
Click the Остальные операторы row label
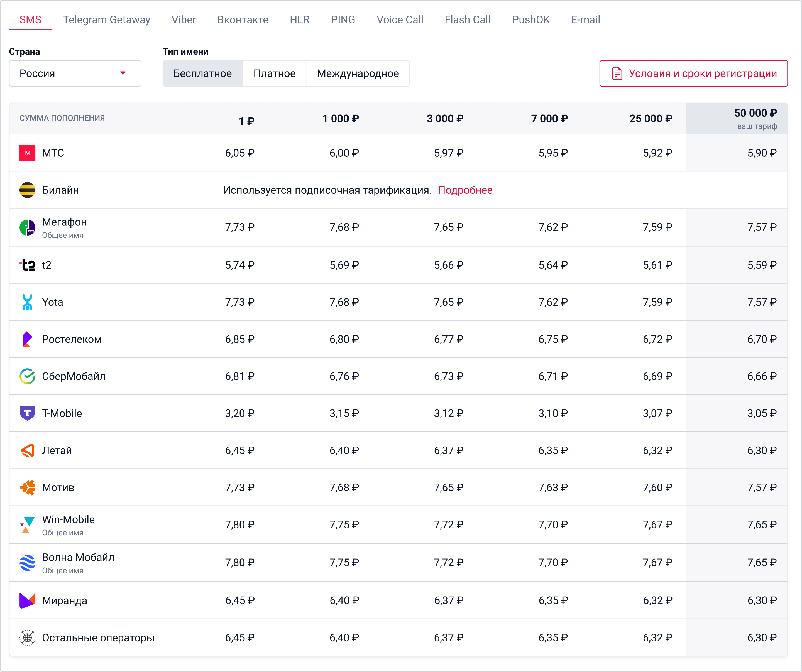point(98,638)
